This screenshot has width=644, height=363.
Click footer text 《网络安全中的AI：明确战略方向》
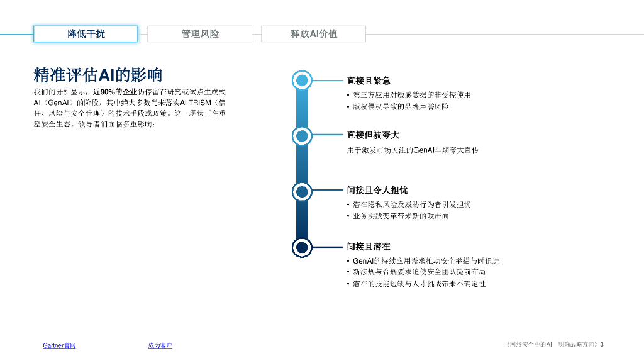pos(552,345)
